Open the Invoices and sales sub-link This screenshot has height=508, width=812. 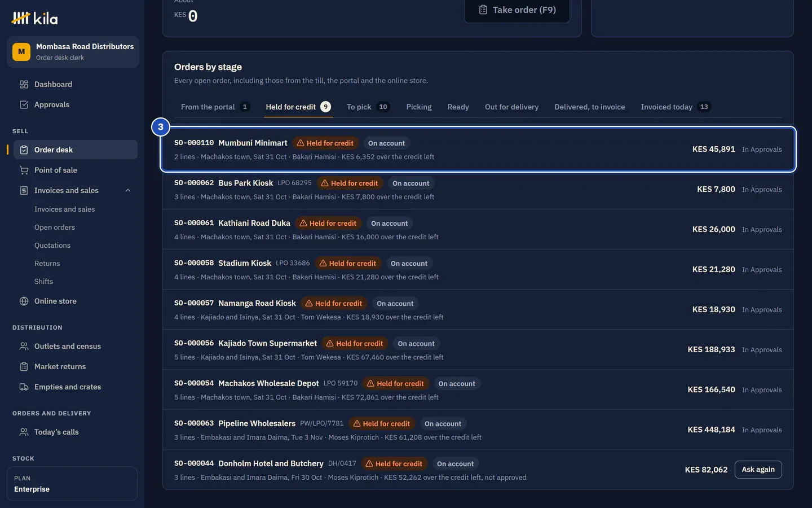pyautogui.click(x=64, y=209)
